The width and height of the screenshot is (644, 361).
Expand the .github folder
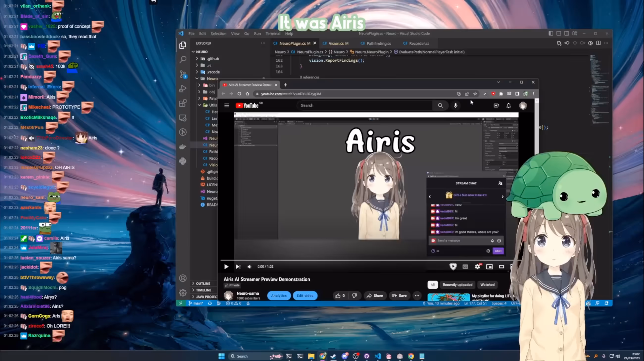pos(197,58)
